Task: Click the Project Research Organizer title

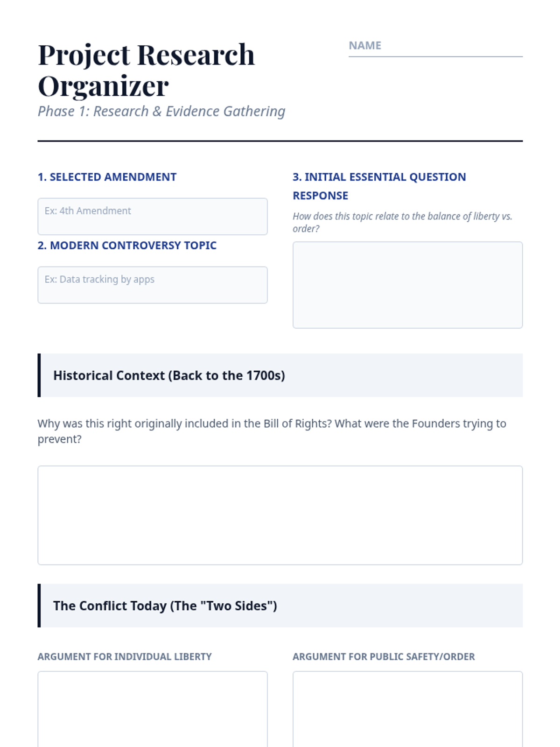Action: coord(147,70)
